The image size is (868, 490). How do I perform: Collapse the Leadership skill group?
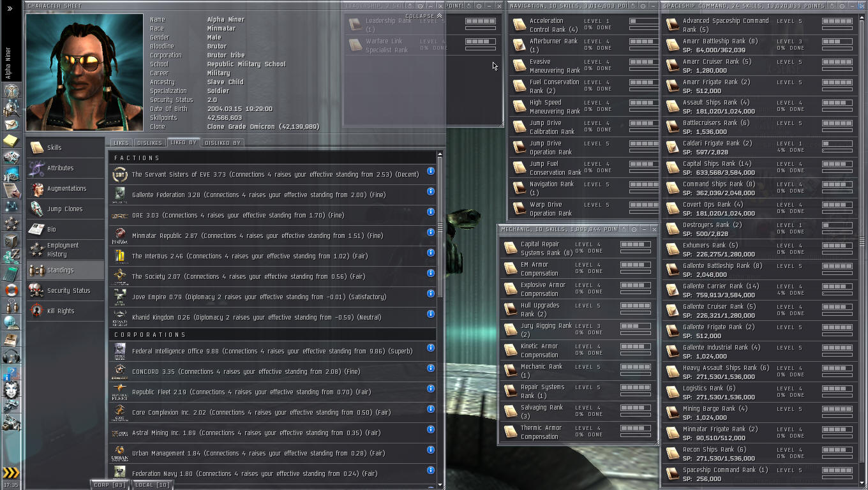coord(424,16)
